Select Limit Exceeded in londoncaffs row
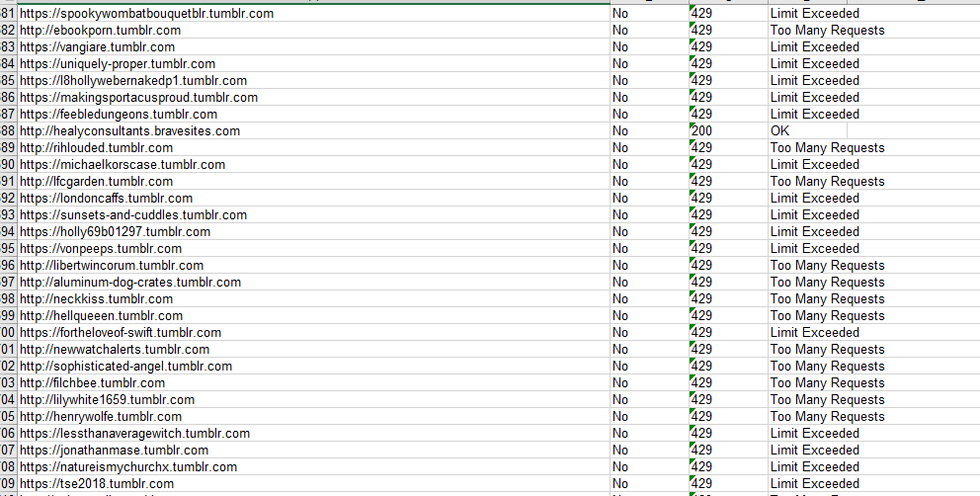Image resolution: width=980 pixels, height=496 pixels. click(x=815, y=199)
